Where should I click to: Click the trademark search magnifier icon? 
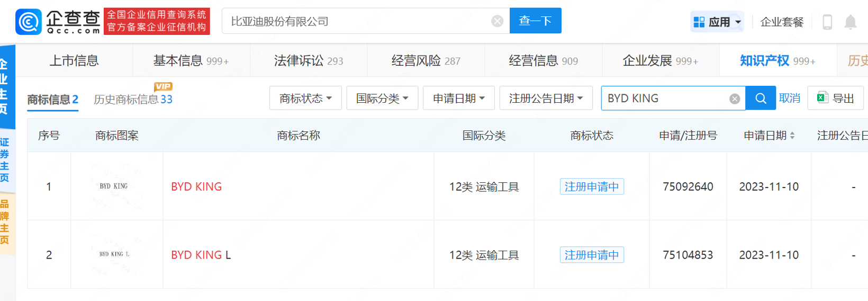click(761, 98)
